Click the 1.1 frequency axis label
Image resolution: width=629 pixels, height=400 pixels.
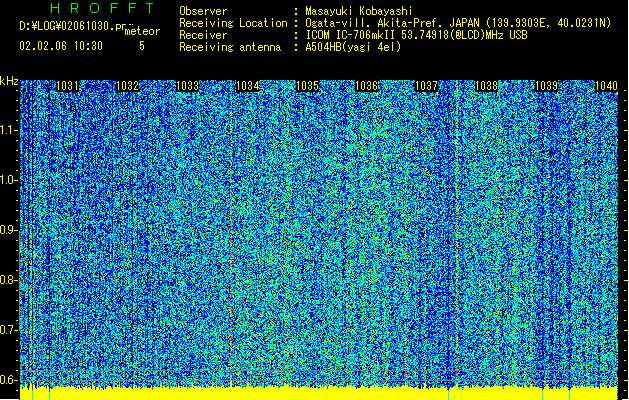8,130
